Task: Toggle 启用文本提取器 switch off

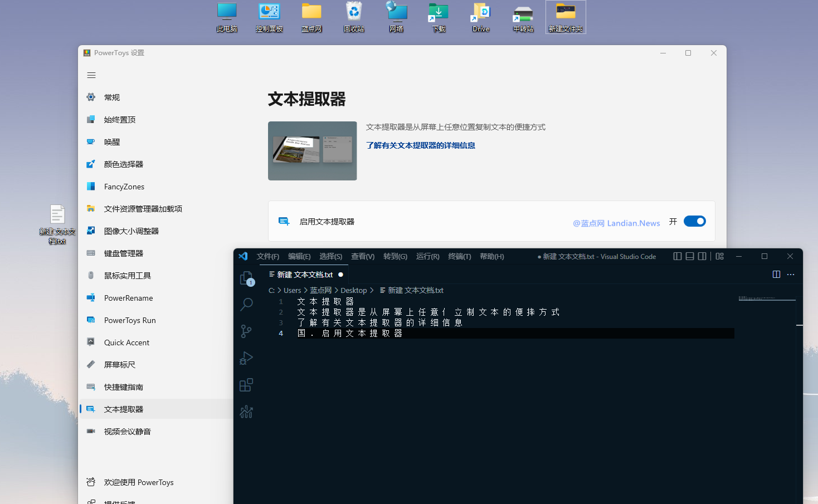Action: [x=695, y=221]
